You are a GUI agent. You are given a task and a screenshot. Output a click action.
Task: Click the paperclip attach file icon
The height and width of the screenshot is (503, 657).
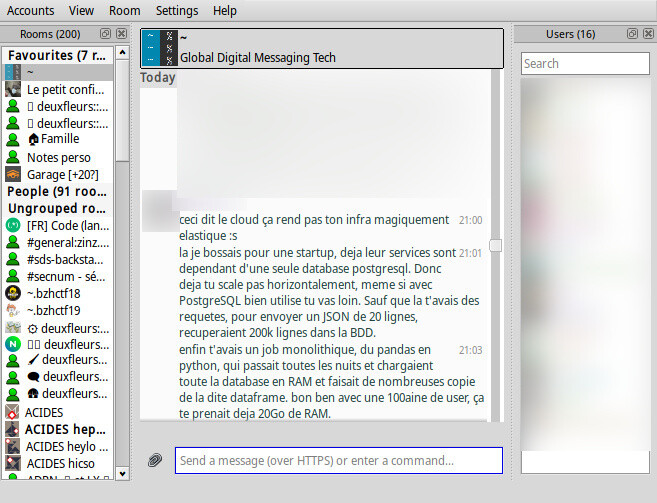pos(155,460)
